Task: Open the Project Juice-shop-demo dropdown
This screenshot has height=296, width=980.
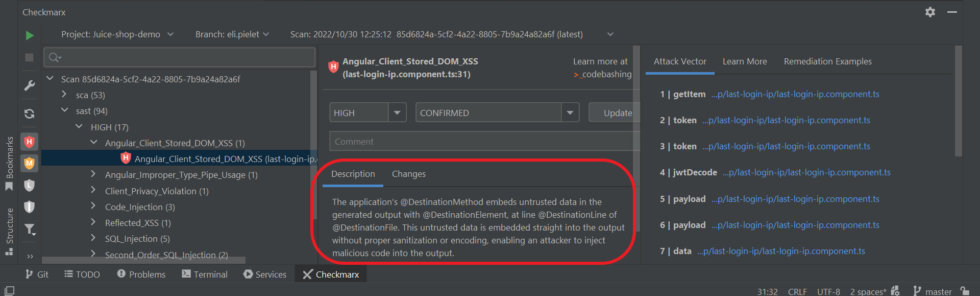Action: (117, 34)
